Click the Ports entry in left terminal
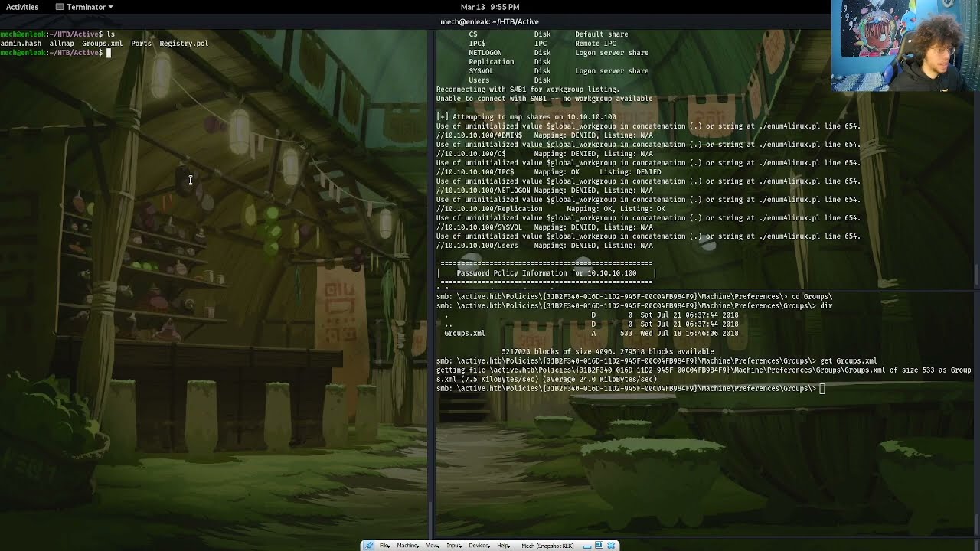Screen dimensions: 980x551 click(x=142, y=44)
